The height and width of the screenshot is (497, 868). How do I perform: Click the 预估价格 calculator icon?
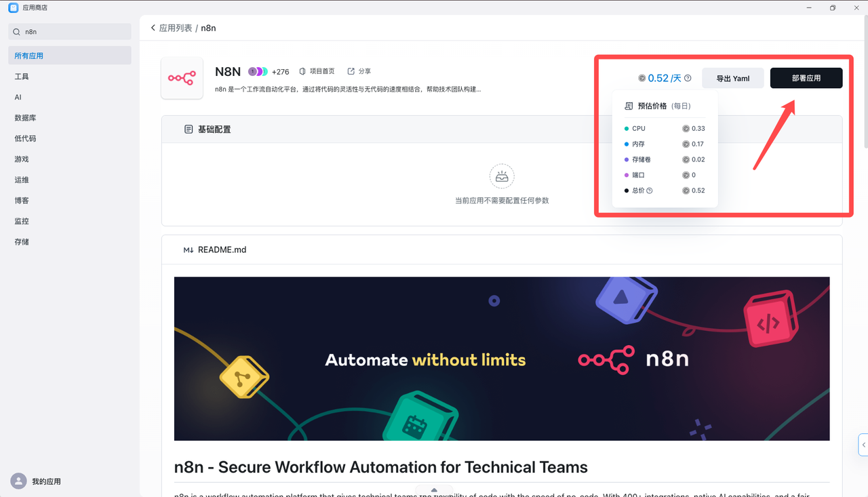click(x=629, y=106)
